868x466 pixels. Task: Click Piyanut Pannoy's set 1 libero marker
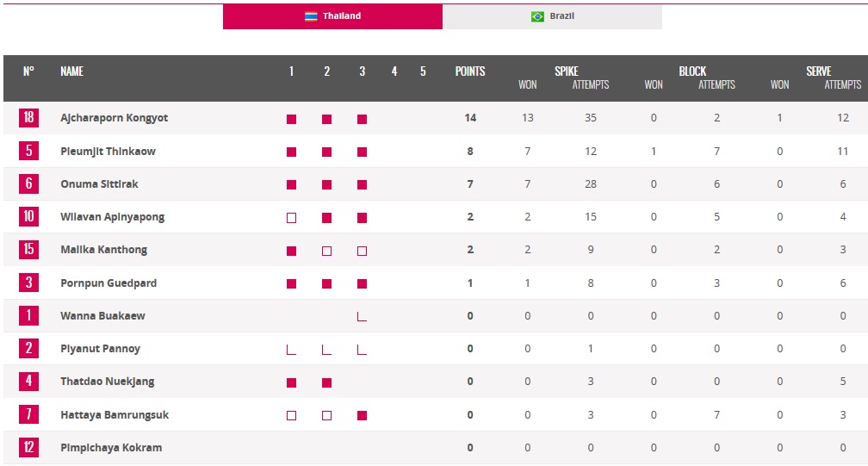tap(291, 350)
